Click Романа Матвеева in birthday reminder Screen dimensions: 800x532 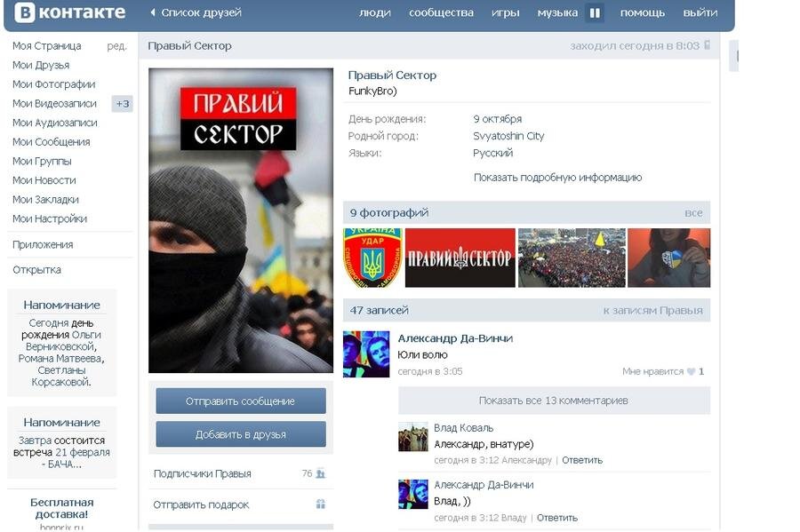point(60,359)
